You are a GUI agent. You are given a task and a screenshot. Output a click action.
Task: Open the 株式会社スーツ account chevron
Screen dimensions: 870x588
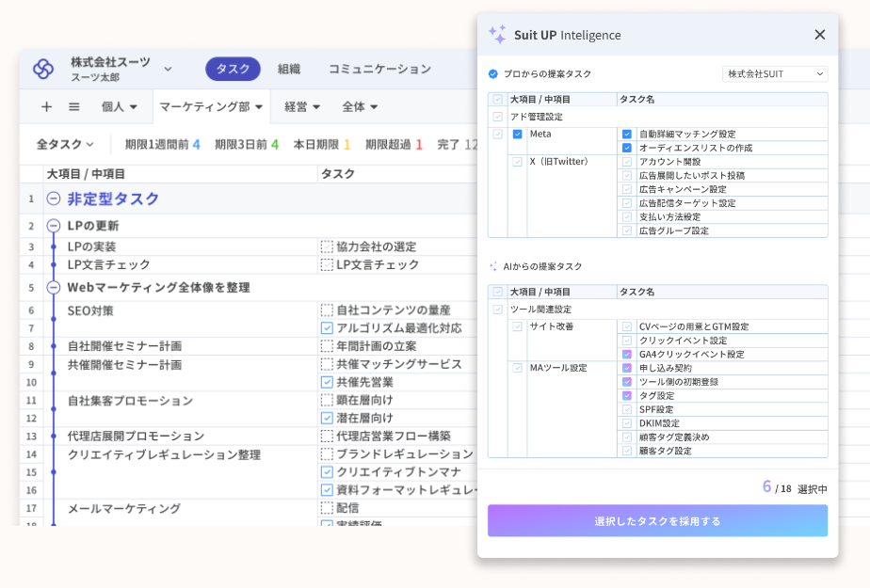tap(168, 69)
